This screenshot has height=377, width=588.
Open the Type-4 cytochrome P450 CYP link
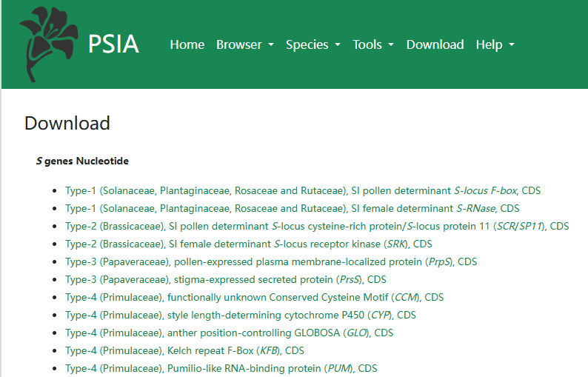(x=240, y=315)
